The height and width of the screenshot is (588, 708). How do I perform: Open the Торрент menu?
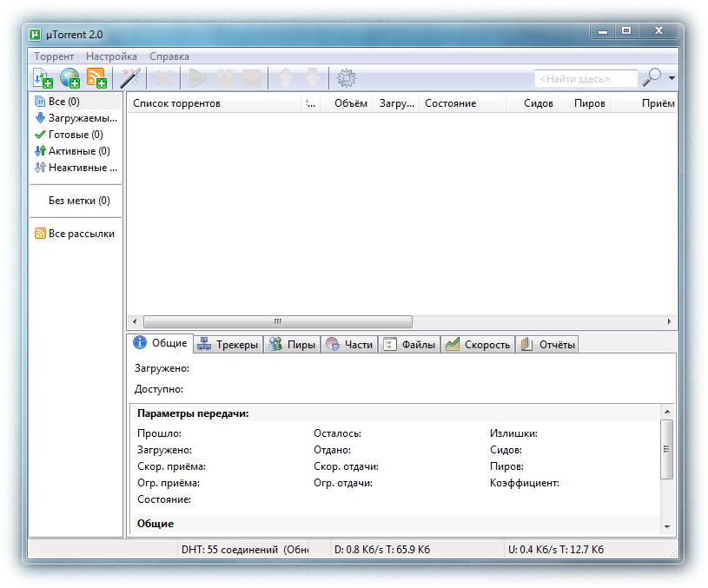tap(54, 56)
